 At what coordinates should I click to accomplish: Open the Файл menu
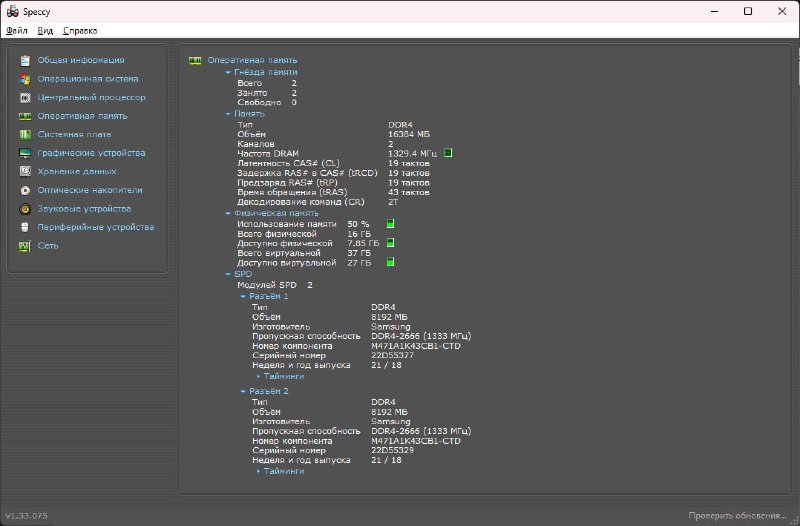17,31
